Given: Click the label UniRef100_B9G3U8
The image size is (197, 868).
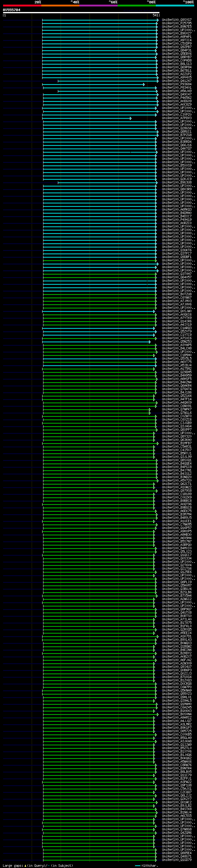Looking at the screenshot, I should point(177,183).
